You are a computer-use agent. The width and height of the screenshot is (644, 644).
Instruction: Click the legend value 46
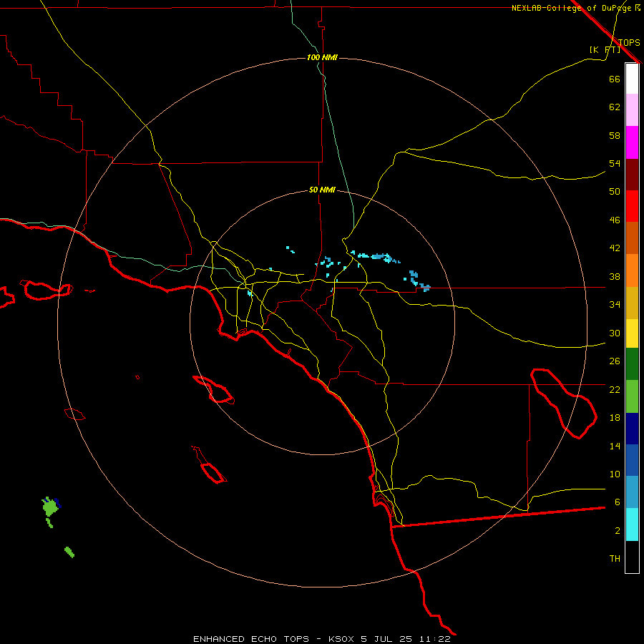pyautogui.click(x=615, y=220)
